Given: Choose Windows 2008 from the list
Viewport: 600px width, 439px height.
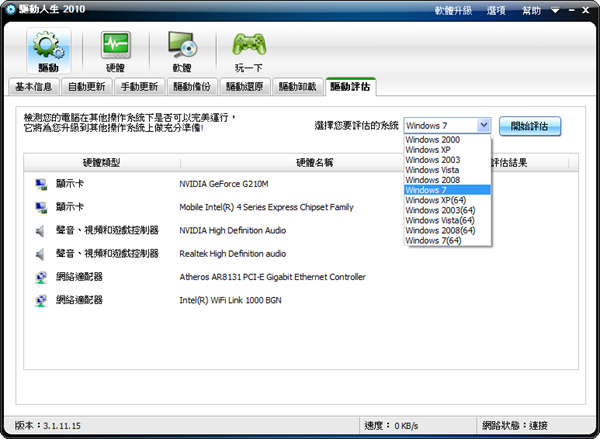Looking at the screenshot, I should coord(448,180).
